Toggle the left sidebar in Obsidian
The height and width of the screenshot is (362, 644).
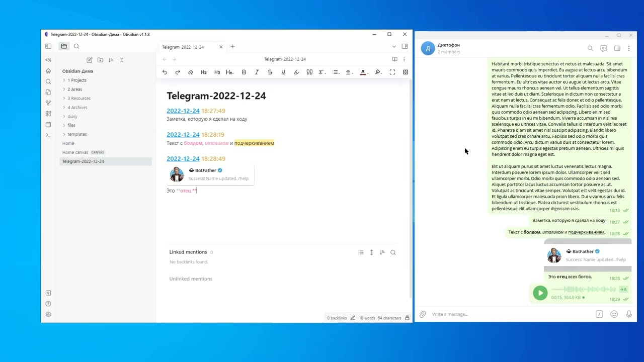[48, 46]
